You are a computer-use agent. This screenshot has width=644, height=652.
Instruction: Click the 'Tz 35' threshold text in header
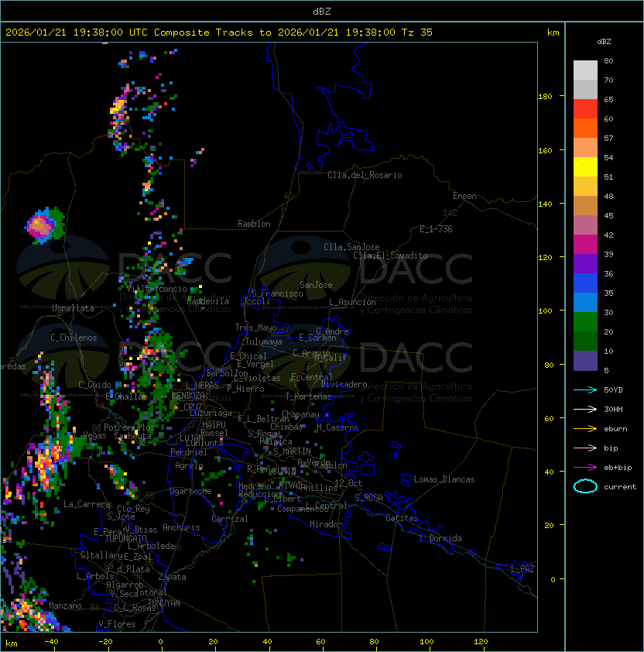(417, 33)
